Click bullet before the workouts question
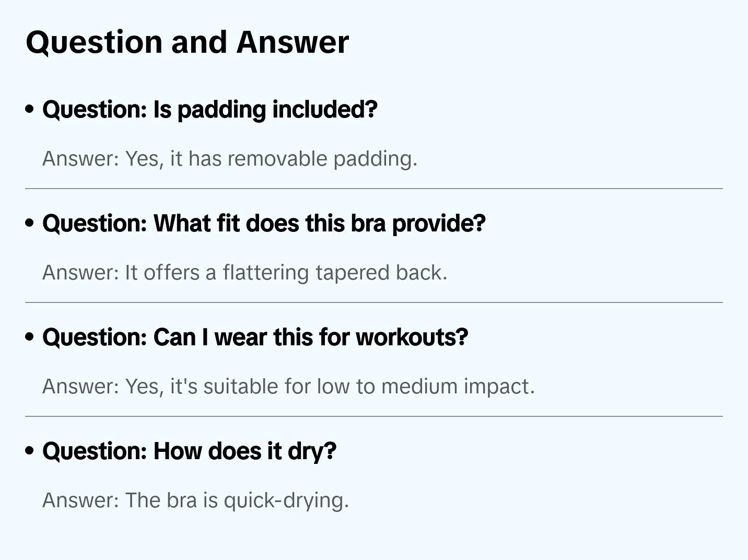 [30, 337]
